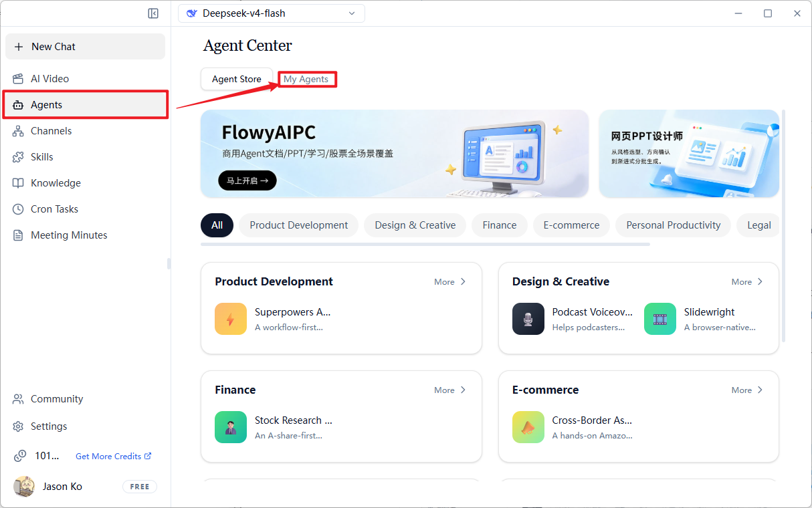This screenshot has width=812, height=508.
Task: Click the Stock Research ... agent name
Action: (293, 420)
